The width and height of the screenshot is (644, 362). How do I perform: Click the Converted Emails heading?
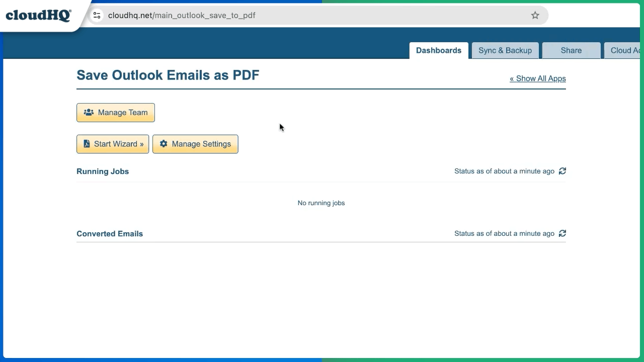click(x=110, y=234)
